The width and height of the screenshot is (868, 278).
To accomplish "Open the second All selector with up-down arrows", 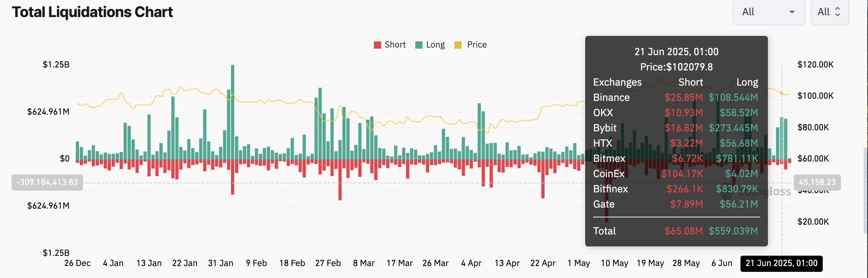I will pyautogui.click(x=829, y=12).
